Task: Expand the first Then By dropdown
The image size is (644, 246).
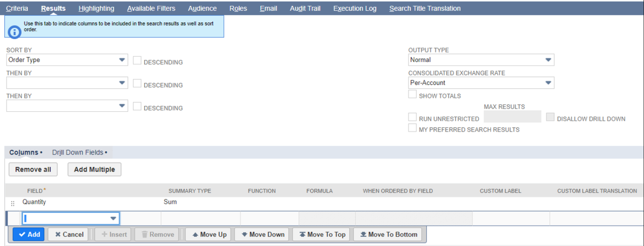Action: 67,83
